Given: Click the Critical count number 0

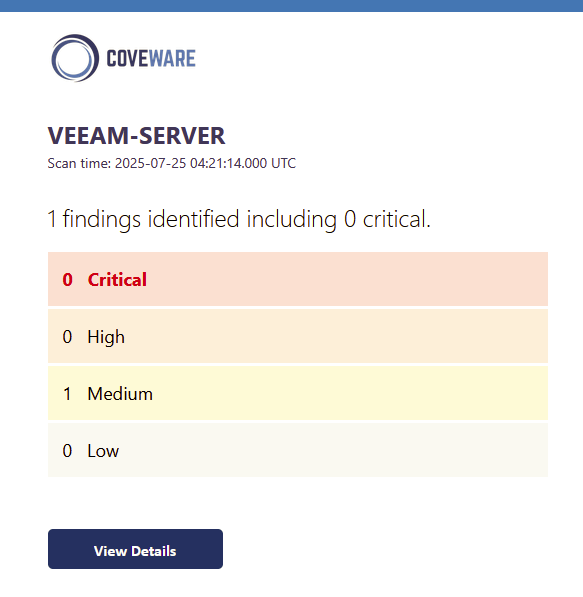Looking at the screenshot, I should (67, 280).
